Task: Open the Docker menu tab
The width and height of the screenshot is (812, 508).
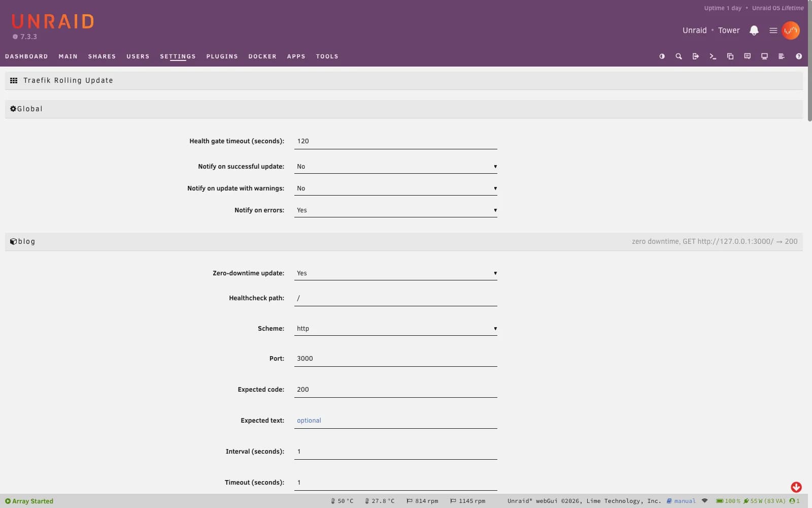Action: point(262,56)
